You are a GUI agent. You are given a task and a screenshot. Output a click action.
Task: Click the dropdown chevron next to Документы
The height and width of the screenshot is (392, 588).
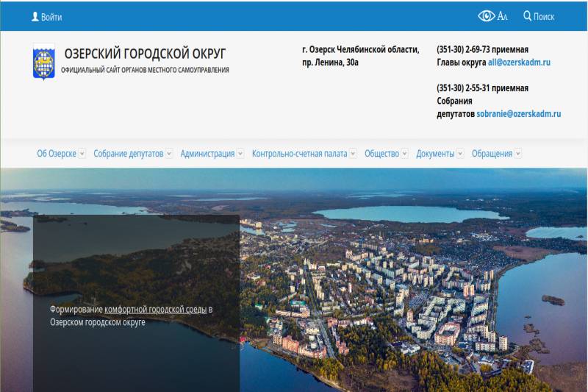(x=460, y=154)
